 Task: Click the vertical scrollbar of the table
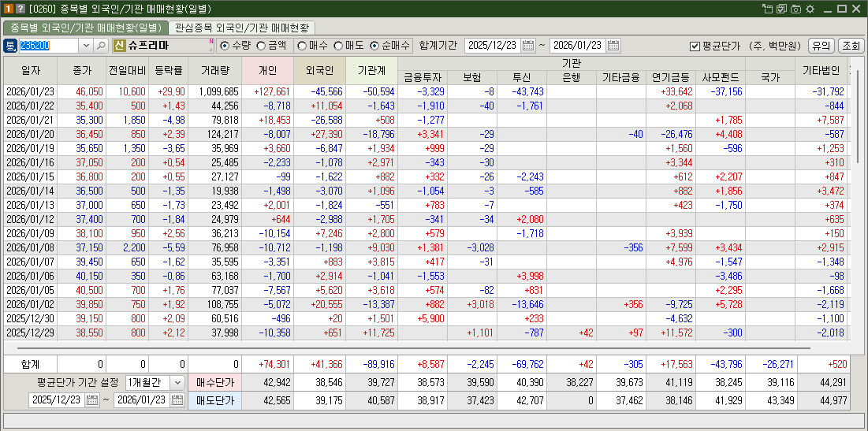click(x=859, y=117)
